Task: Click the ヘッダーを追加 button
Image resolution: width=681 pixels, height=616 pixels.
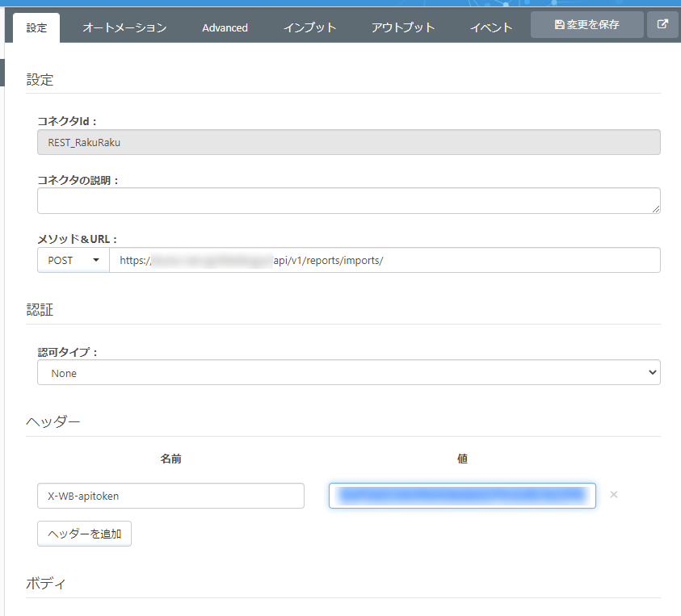Action: 84,534
